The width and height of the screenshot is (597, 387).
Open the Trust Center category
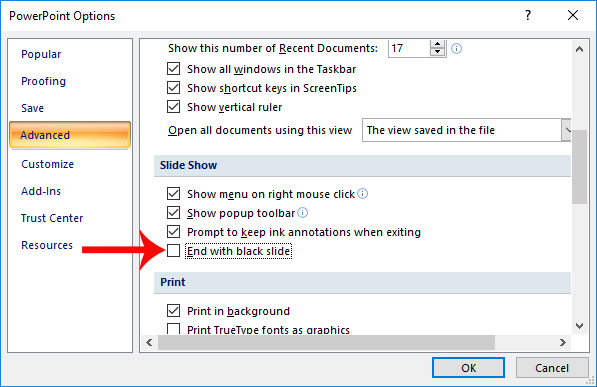coord(52,218)
